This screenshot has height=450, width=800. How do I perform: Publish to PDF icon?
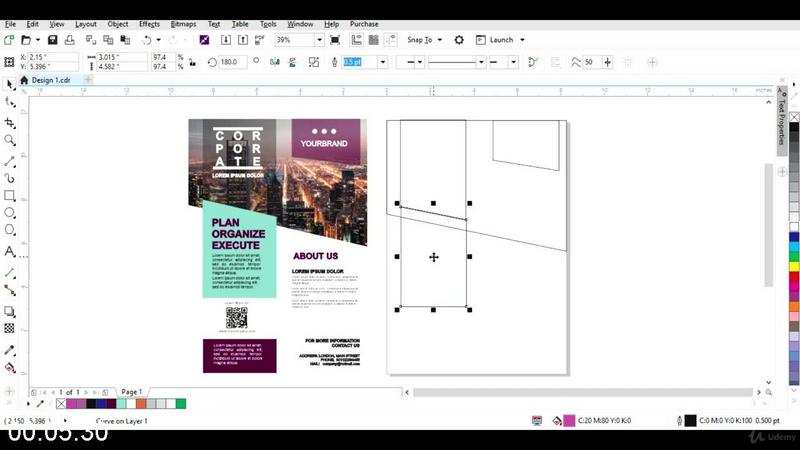click(x=260, y=40)
